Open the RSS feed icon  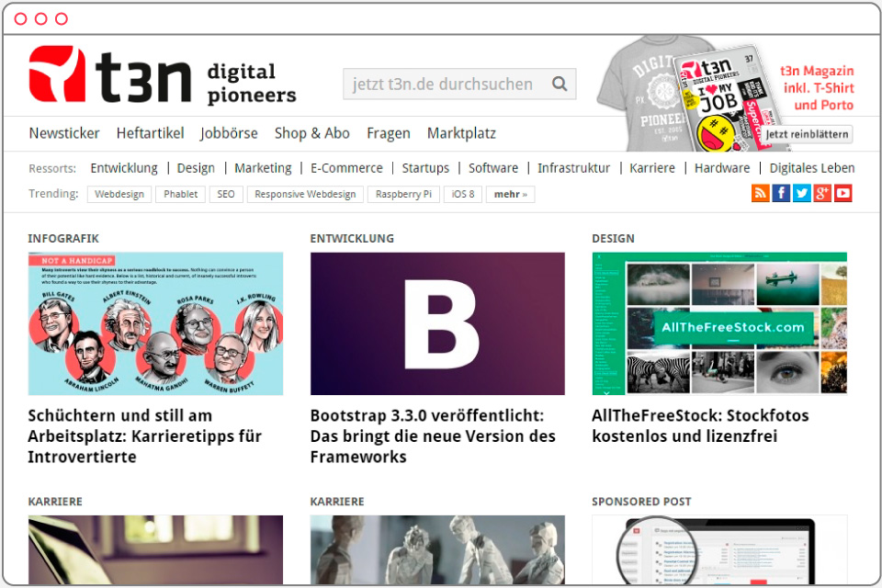761,193
